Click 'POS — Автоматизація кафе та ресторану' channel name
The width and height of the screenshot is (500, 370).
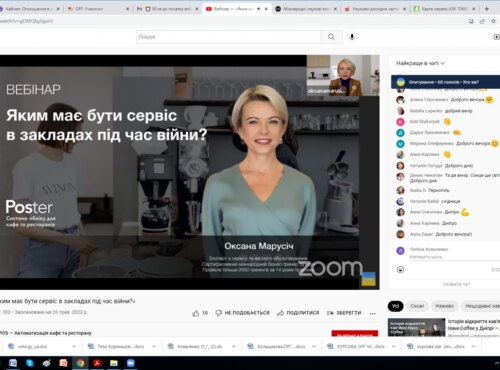(x=46, y=333)
